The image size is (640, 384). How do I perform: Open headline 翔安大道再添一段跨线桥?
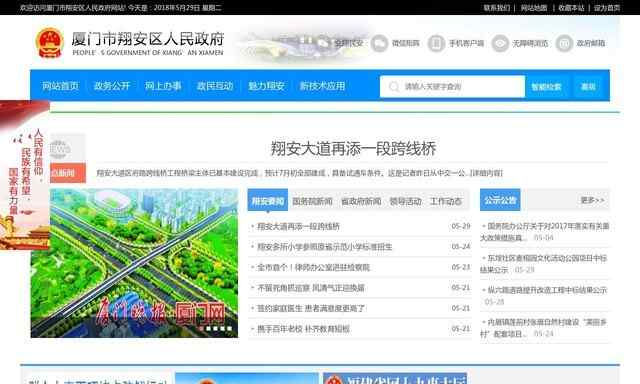(x=353, y=149)
